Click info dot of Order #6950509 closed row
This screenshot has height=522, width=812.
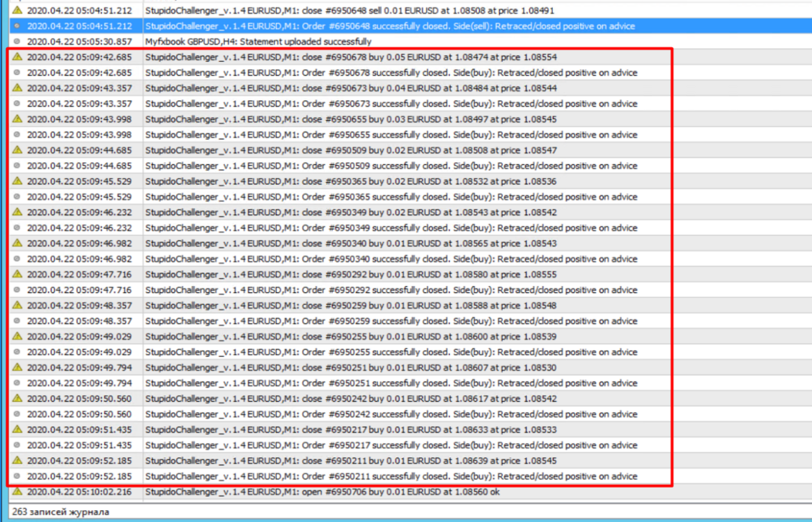tap(17, 166)
